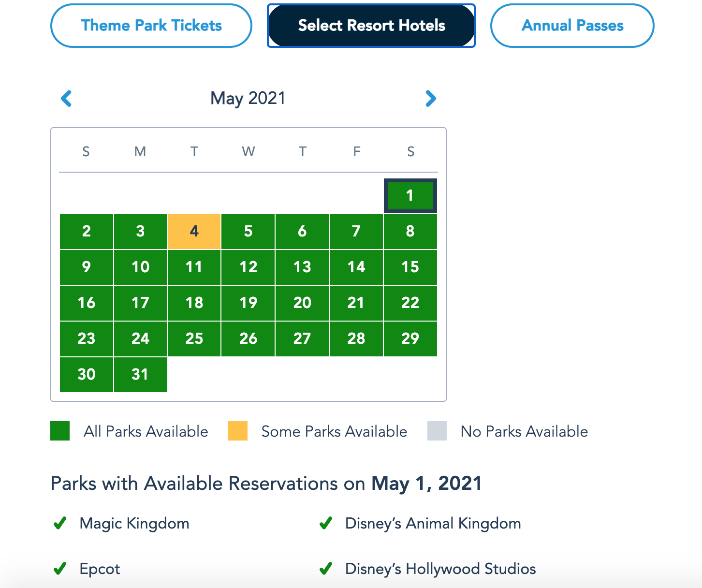This screenshot has height=588, width=702.
Task: Select May 4 on the calendar
Action: click(x=194, y=232)
